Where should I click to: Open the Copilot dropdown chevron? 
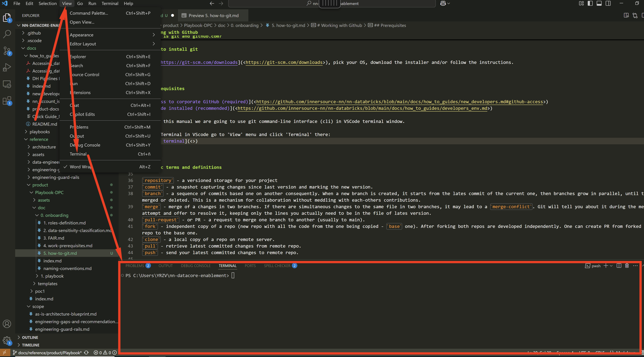(448, 3)
